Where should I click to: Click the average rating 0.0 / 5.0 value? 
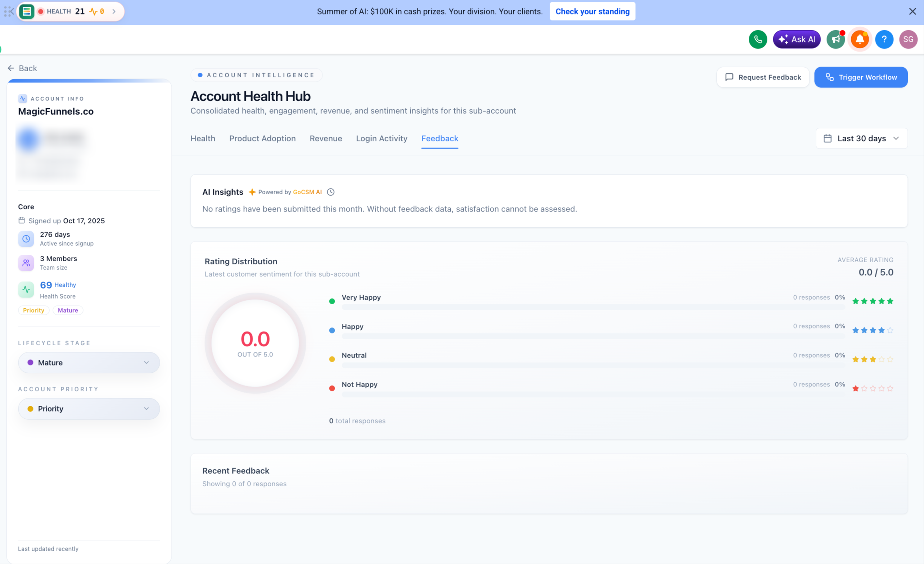click(876, 272)
